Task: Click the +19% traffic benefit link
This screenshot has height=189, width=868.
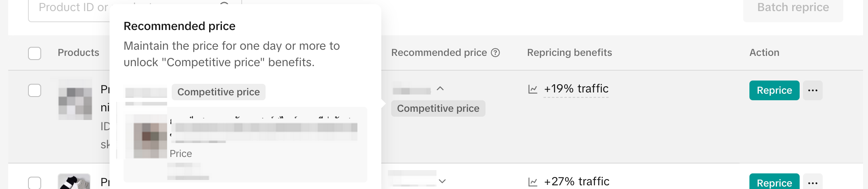Action: click(x=576, y=89)
